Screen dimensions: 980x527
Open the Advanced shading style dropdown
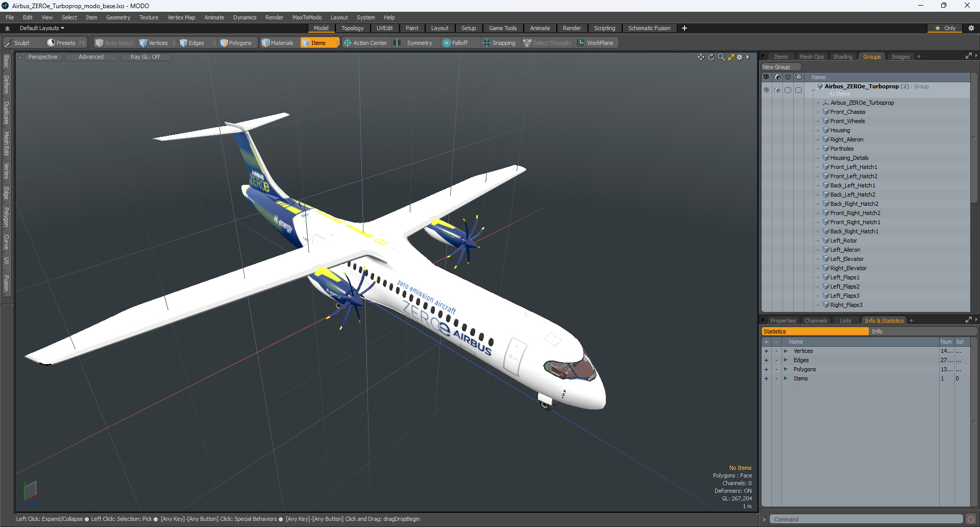coord(91,57)
